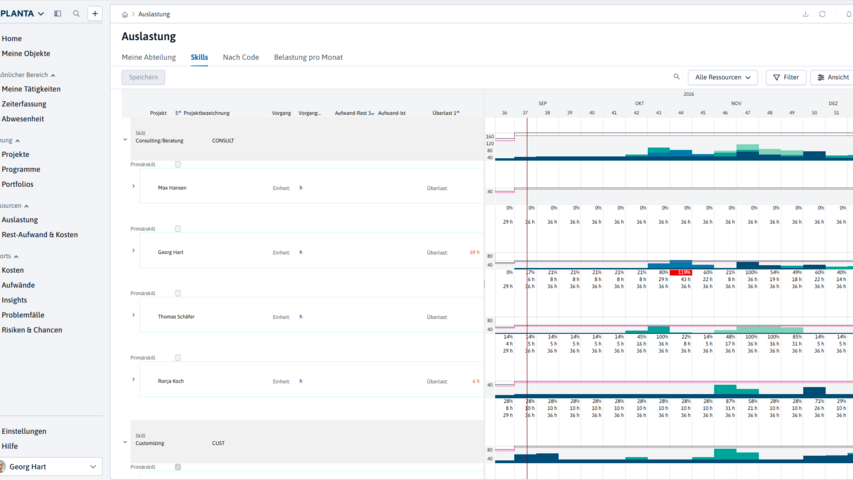Click the plus button to add new
Viewport: 853px width, 480px height.
pos(95,14)
